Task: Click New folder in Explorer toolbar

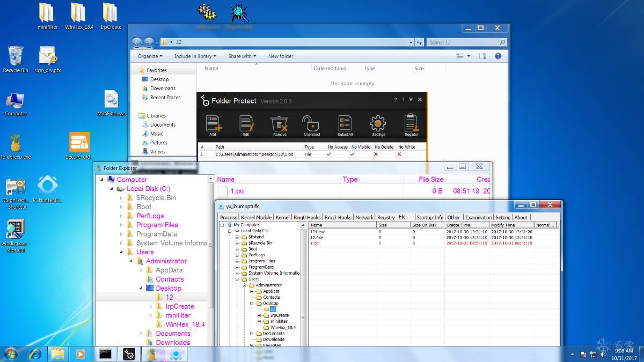Action: pyautogui.click(x=281, y=56)
